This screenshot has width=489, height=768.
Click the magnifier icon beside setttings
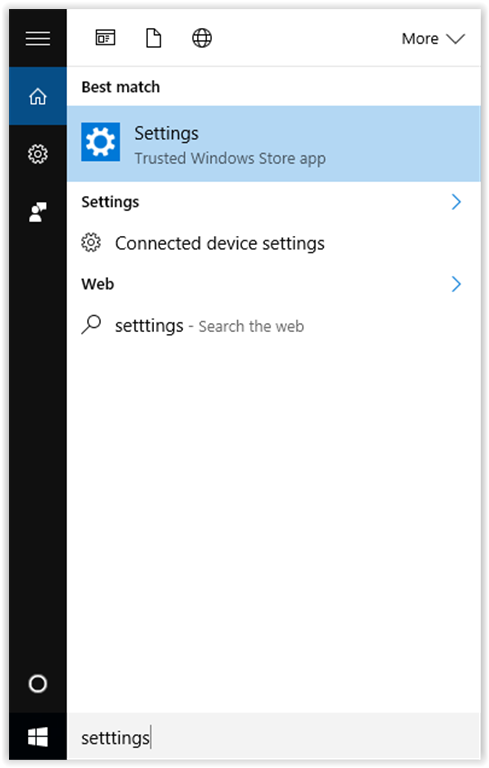91,324
